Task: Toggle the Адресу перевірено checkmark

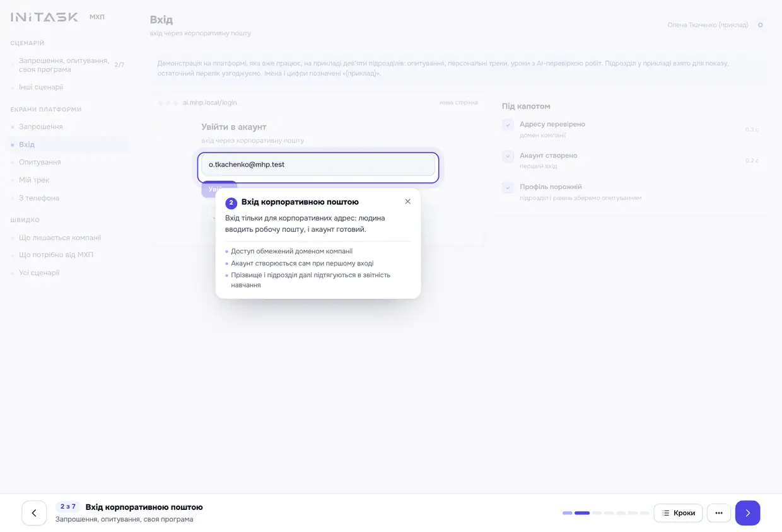Action: click(x=508, y=125)
